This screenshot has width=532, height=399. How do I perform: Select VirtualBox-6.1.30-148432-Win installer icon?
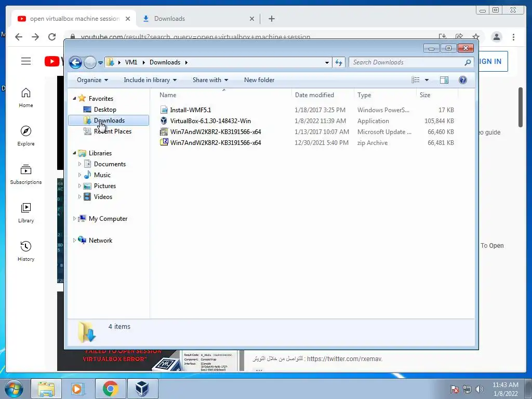[x=164, y=121]
